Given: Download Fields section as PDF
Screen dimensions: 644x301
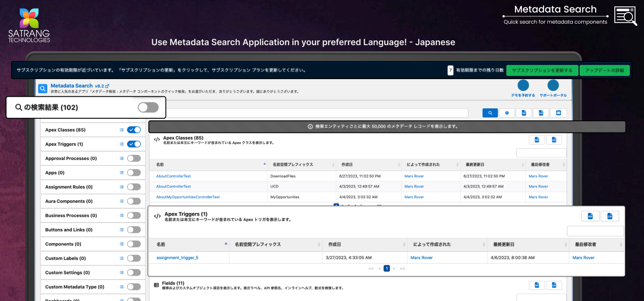Looking at the screenshot, I should click(x=537, y=285).
